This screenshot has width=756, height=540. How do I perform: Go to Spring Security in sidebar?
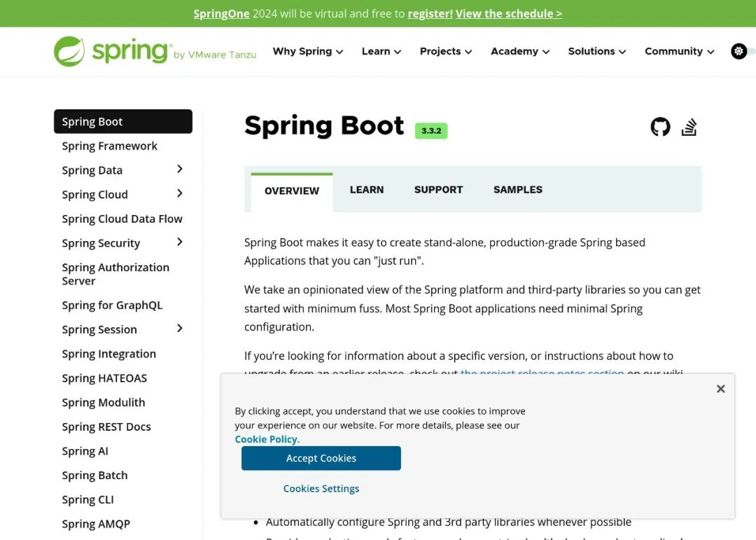(101, 243)
